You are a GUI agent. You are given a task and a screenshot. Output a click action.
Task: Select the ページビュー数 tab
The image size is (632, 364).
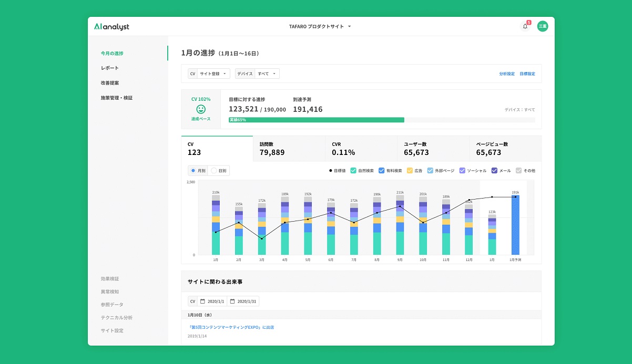click(505, 149)
